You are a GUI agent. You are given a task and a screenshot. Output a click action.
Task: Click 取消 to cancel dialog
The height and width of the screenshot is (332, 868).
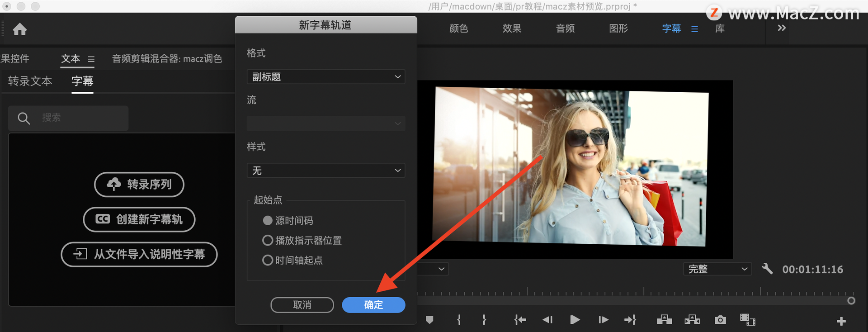[302, 305]
